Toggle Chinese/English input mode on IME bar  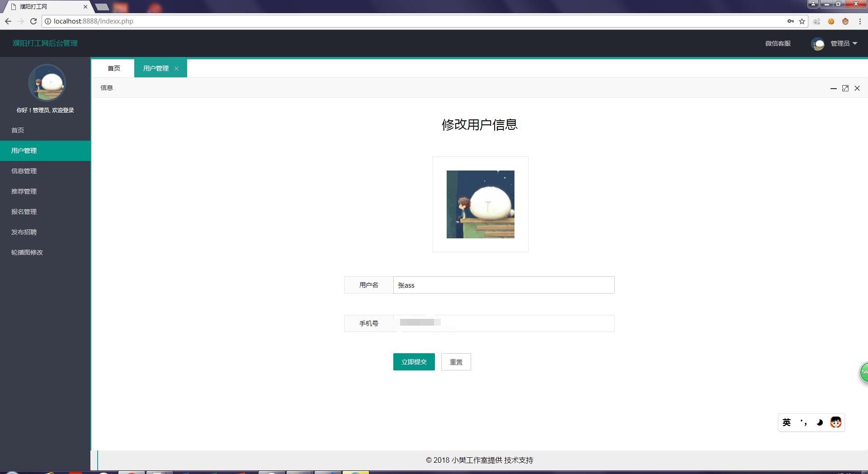click(x=787, y=422)
